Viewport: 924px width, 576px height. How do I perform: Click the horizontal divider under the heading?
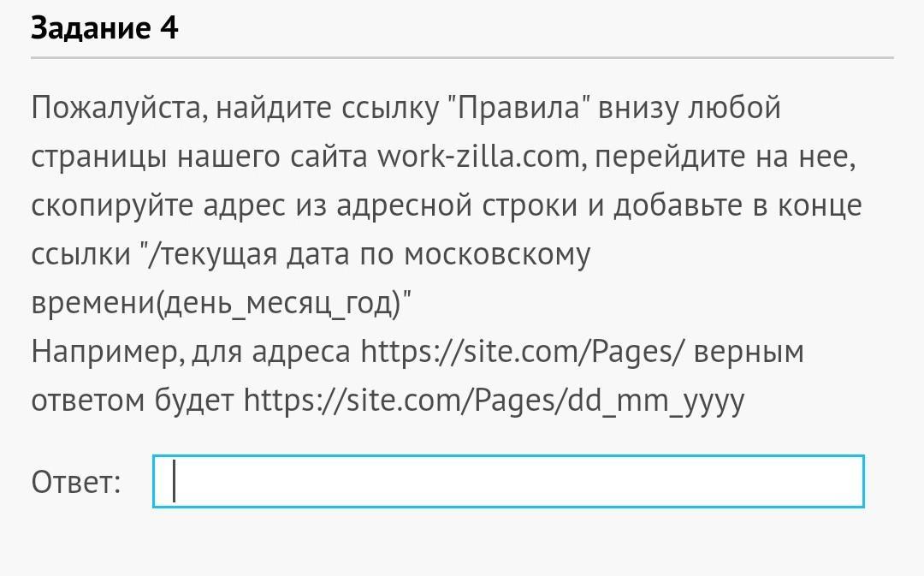[462, 58]
